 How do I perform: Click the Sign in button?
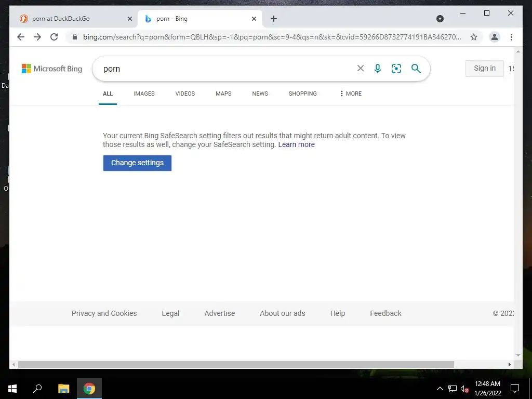coord(485,68)
